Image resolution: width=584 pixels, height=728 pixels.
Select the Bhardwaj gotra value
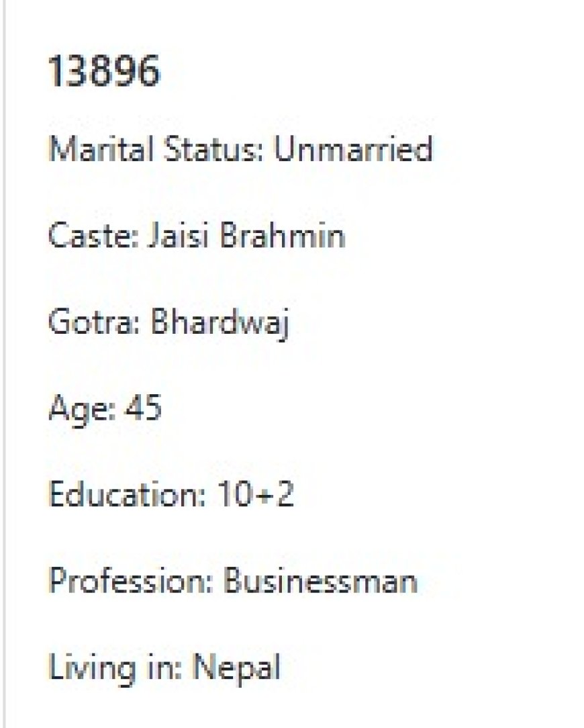click(219, 323)
